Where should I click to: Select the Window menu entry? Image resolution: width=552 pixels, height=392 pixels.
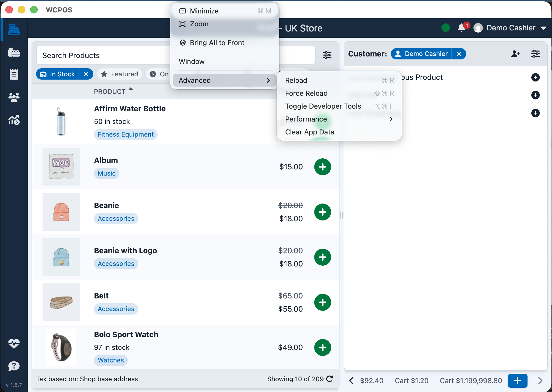[224, 61]
